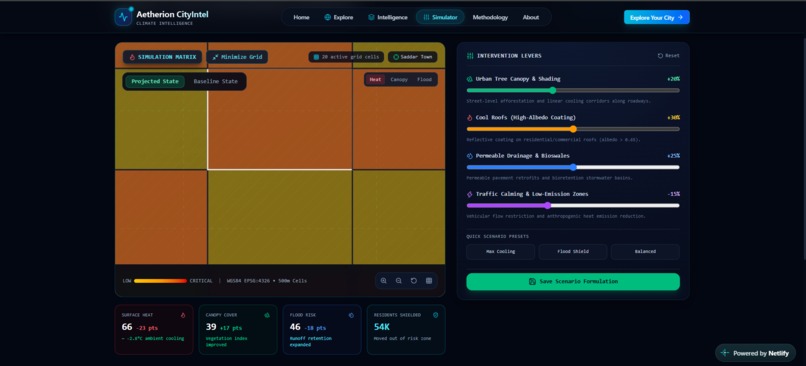Click the globe icon beside Explore

[x=327, y=17]
